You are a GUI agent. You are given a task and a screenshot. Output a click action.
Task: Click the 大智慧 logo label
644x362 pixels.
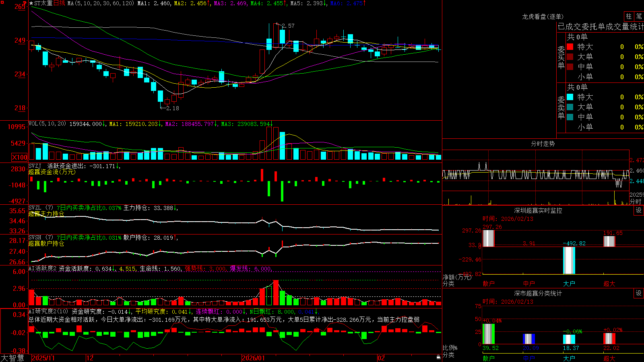pos(12,358)
